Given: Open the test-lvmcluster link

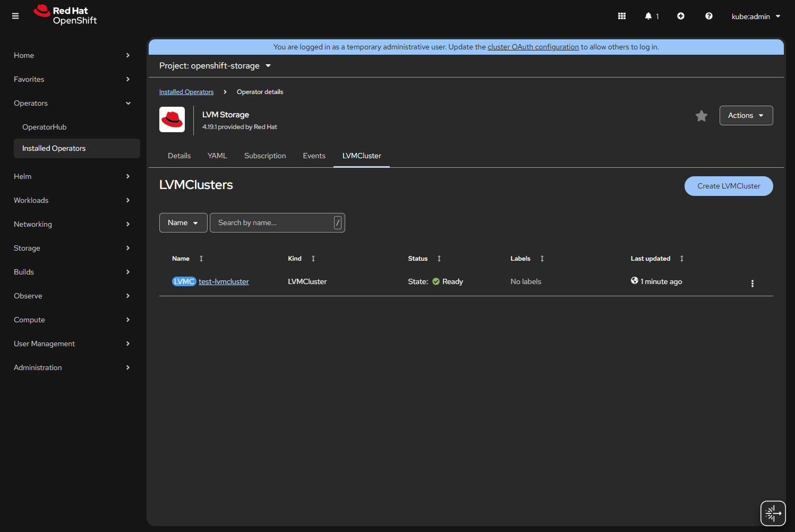Looking at the screenshot, I should point(224,281).
